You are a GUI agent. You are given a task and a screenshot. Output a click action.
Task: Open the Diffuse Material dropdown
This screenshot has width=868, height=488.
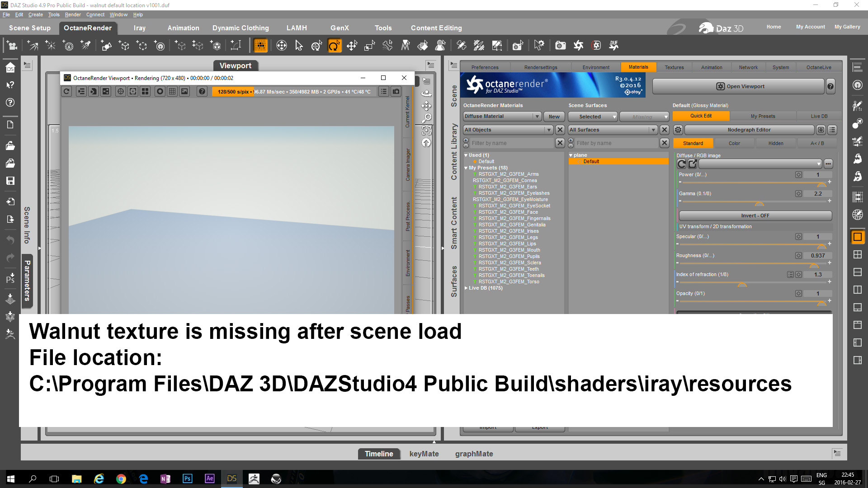502,117
